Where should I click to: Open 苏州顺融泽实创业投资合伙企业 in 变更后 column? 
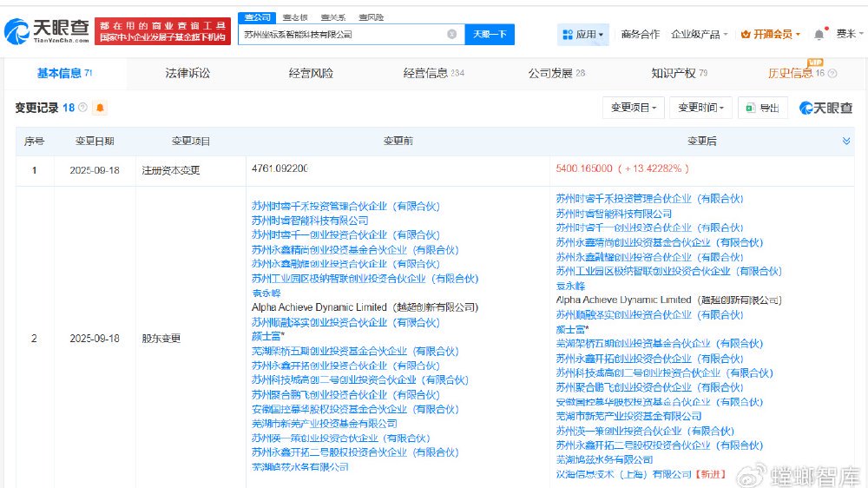[649, 314]
